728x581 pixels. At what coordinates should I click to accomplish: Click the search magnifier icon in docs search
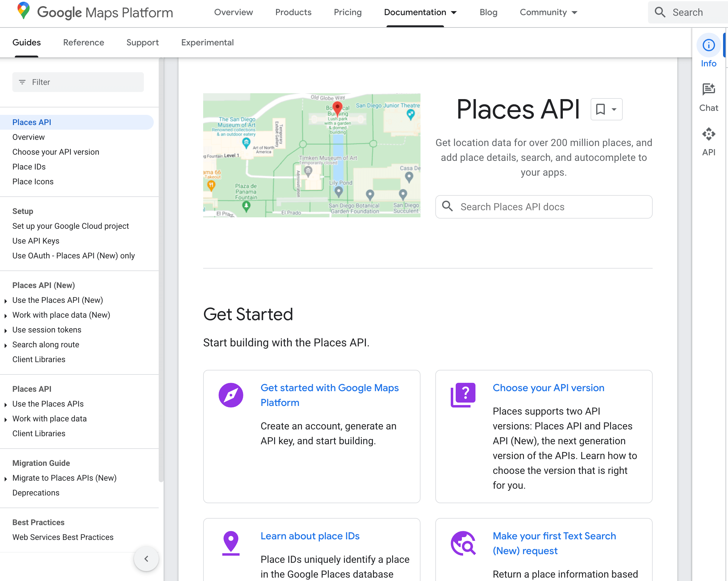tap(448, 206)
